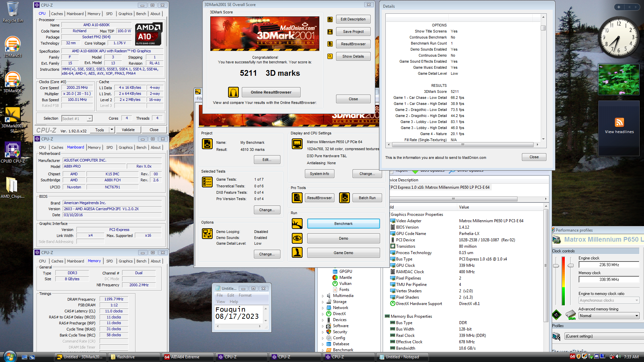The width and height of the screenshot is (644, 362).
Task: Open the Recycle Bin desktop icon
Action: point(13,12)
